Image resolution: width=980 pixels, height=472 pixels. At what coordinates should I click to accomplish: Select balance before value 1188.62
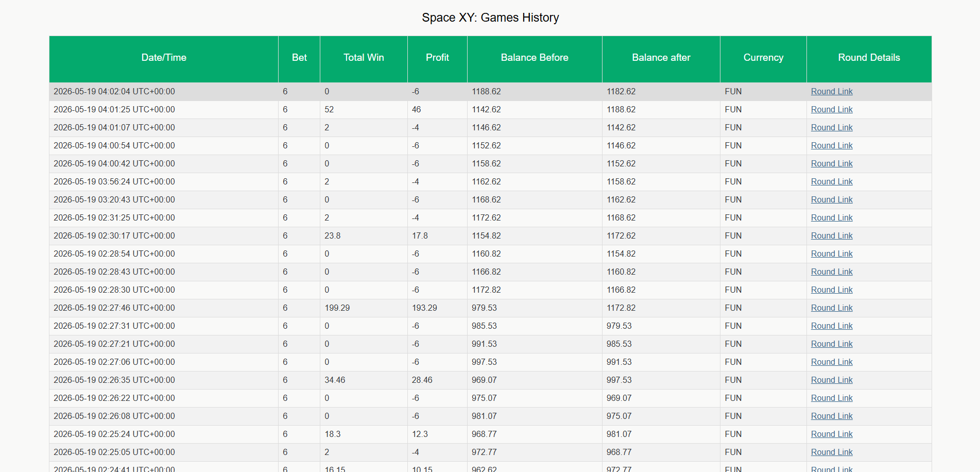(x=486, y=91)
